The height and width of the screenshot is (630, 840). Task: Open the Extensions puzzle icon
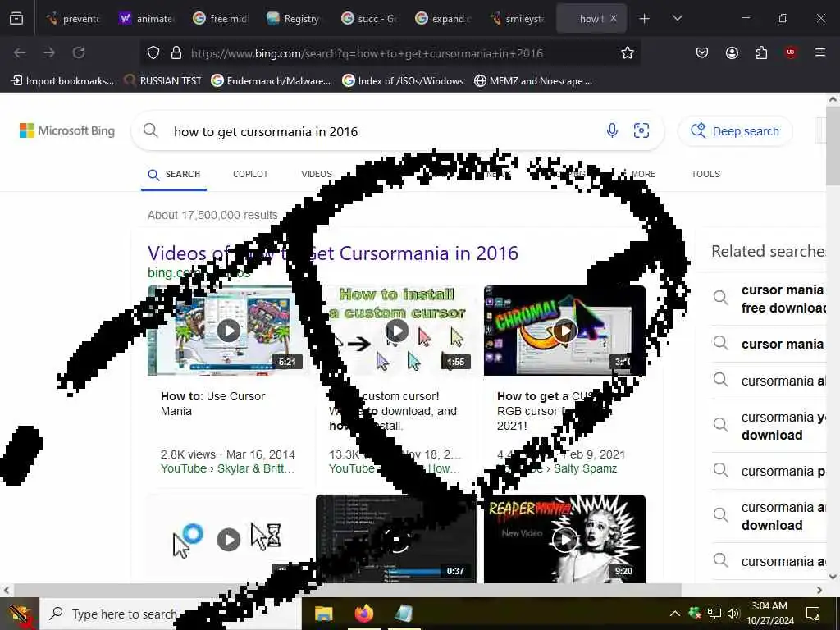point(761,52)
